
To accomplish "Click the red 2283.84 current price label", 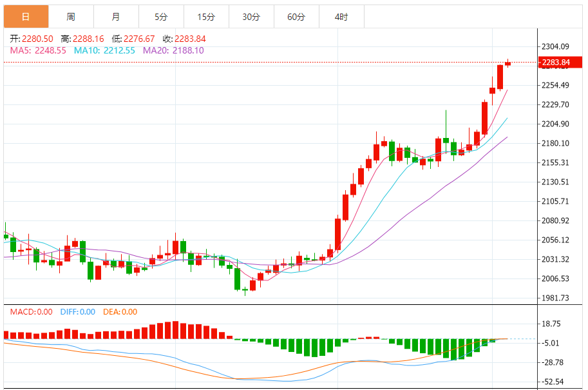I will pyautogui.click(x=560, y=63).
